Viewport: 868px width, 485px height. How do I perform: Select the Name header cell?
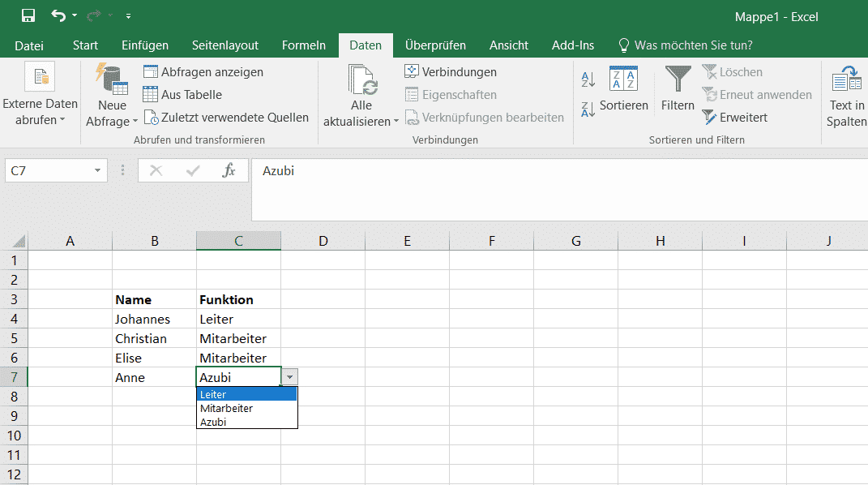point(155,299)
